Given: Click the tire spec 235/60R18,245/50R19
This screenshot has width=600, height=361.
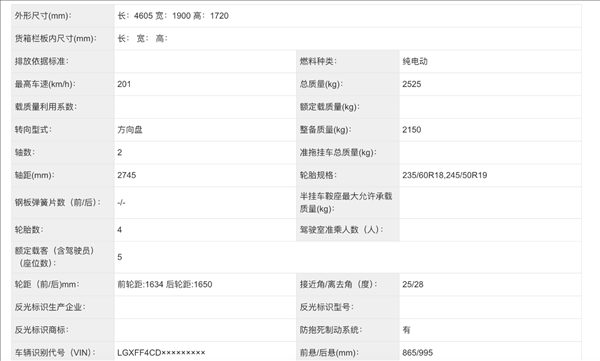Looking at the screenshot, I should [x=445, y=175].
